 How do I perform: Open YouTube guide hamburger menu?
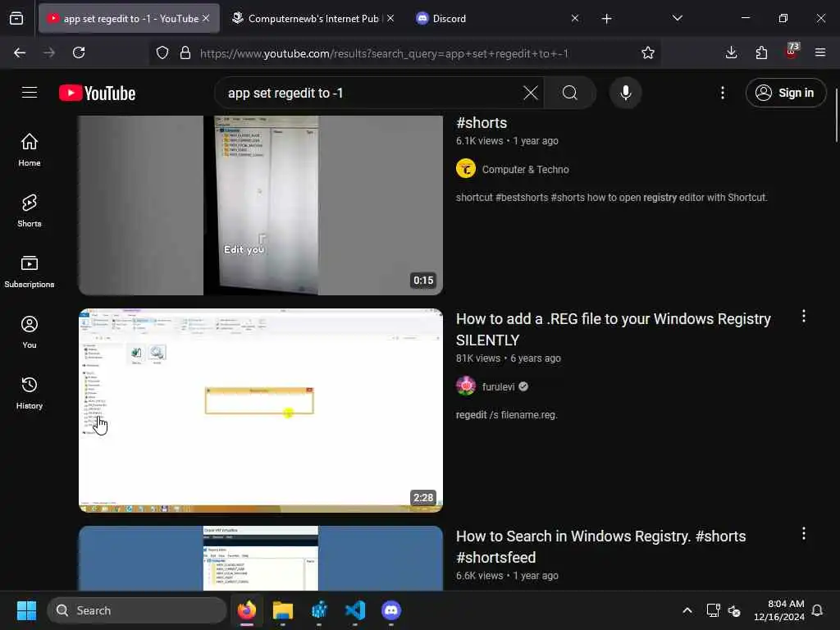coord(30,93)
